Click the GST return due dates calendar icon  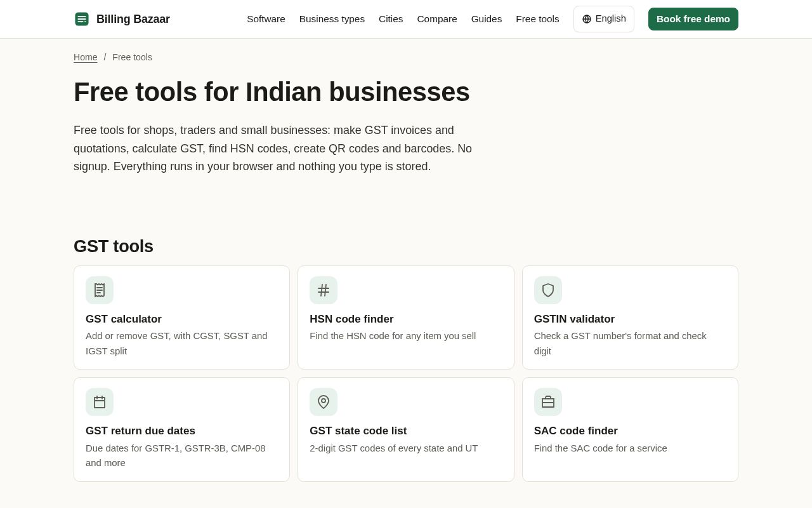coord(100,402)
